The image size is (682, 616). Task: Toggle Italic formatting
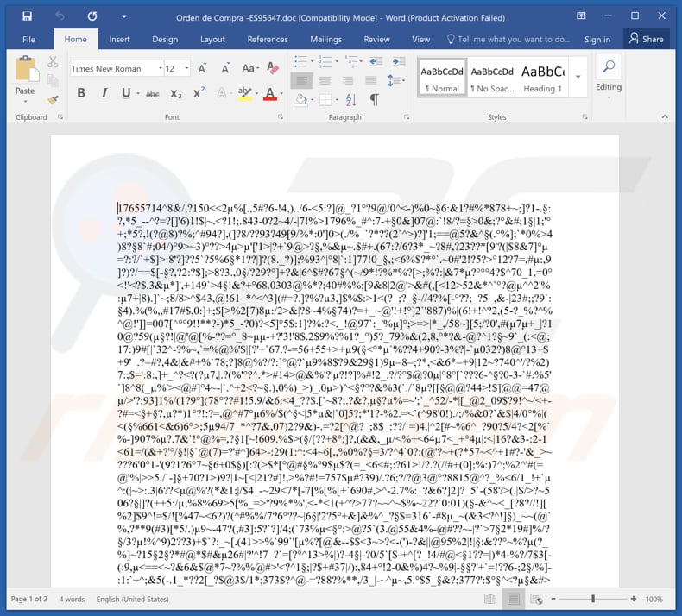point(104,92)
